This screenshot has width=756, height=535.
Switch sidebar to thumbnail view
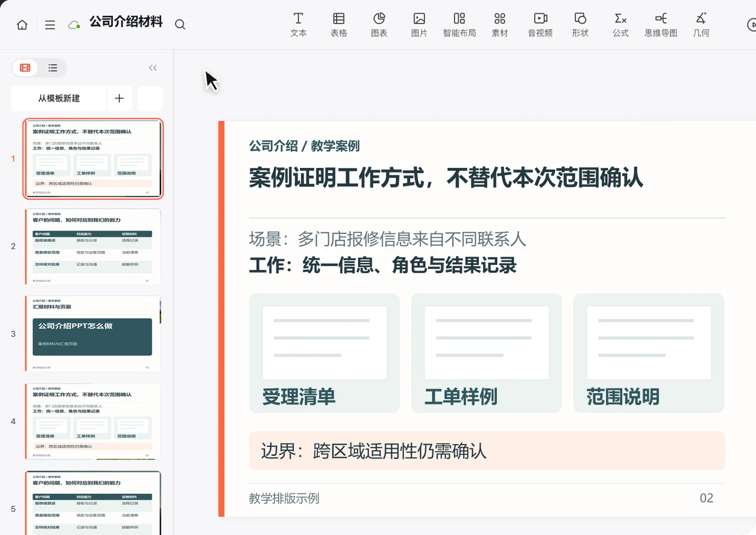pos(25,68)
